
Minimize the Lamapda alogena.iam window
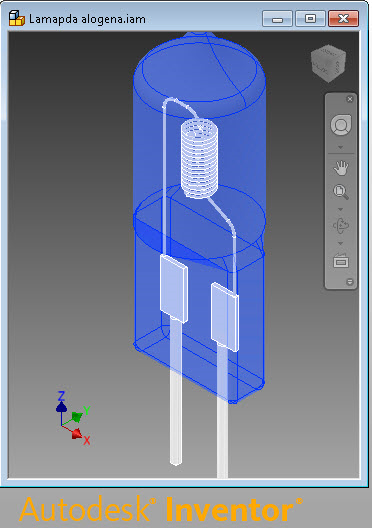(x=277, y=18)
